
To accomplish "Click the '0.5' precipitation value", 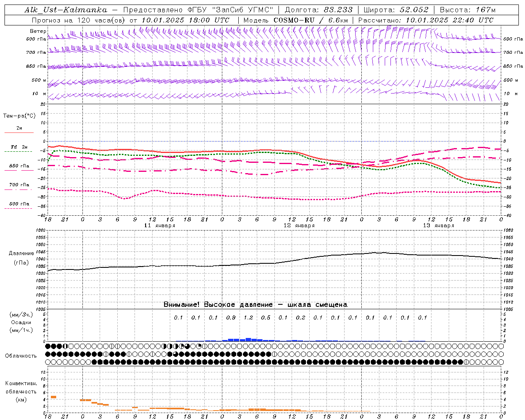I will pos(266,317).
